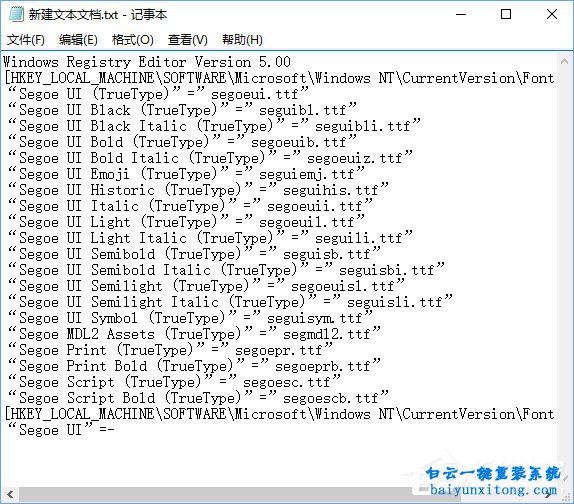
Task: Click text 'segoesc.ttf'
Action: coord(287,382)
